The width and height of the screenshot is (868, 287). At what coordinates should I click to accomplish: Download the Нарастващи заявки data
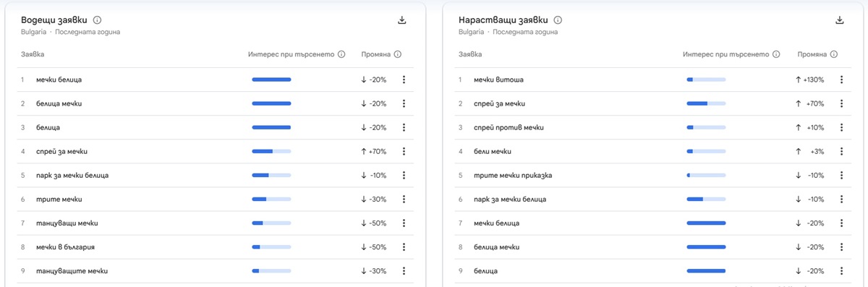(840, 20)
